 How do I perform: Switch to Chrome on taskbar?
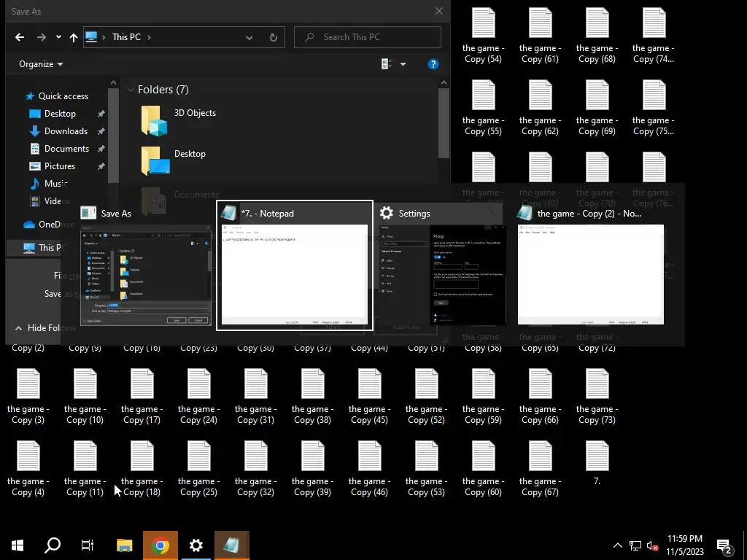[x=160, y=545]
